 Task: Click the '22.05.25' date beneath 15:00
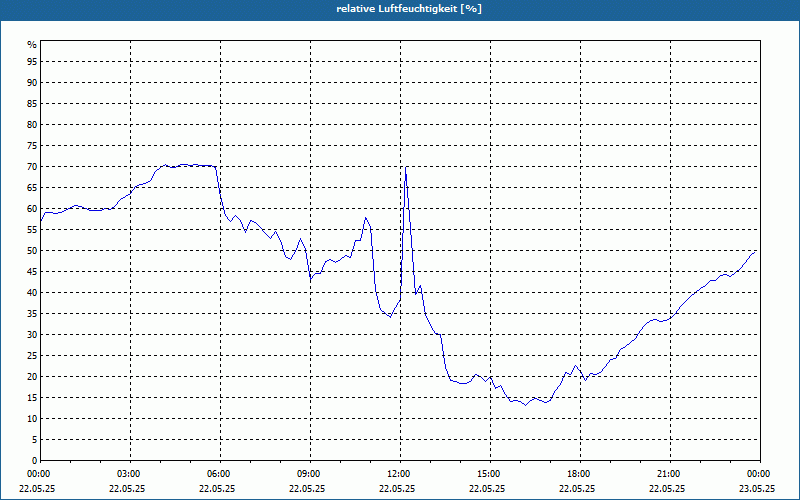(x=487, y=489)
